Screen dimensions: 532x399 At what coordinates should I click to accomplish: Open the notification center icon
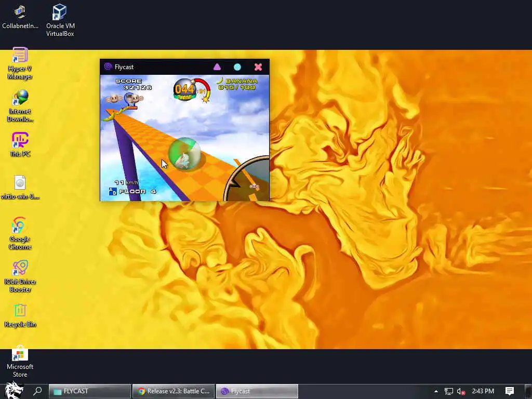click(509, 391)
